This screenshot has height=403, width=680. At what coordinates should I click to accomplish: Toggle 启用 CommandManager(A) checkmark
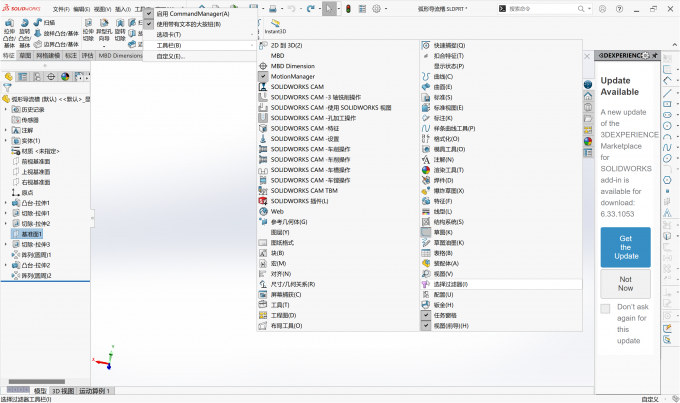coord(149,14)
